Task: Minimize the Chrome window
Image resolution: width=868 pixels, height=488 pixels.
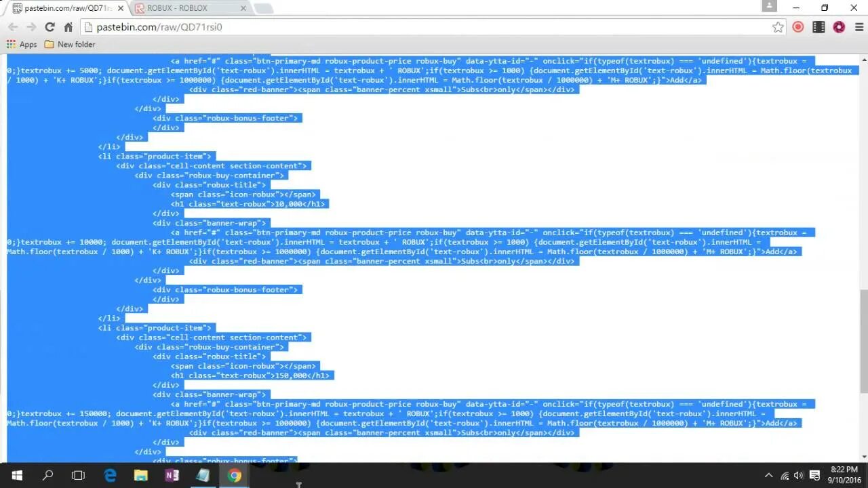Action: [x=795, y=7]
